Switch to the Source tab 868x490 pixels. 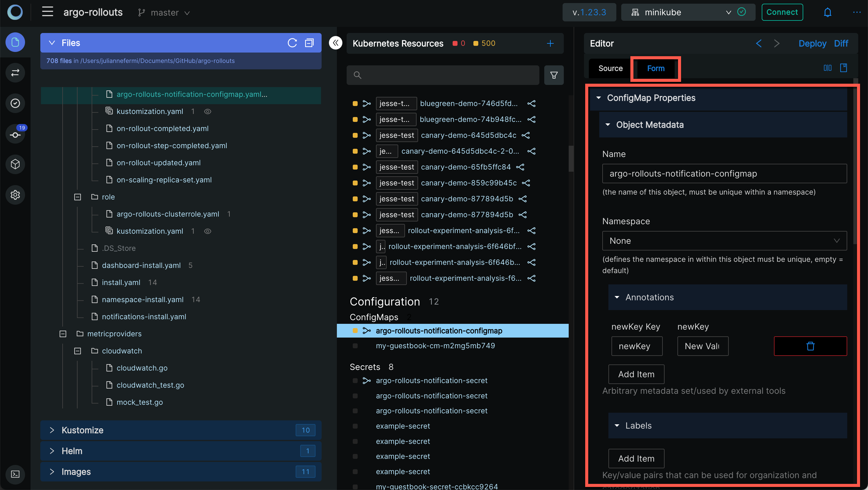[x=610, y=68]
